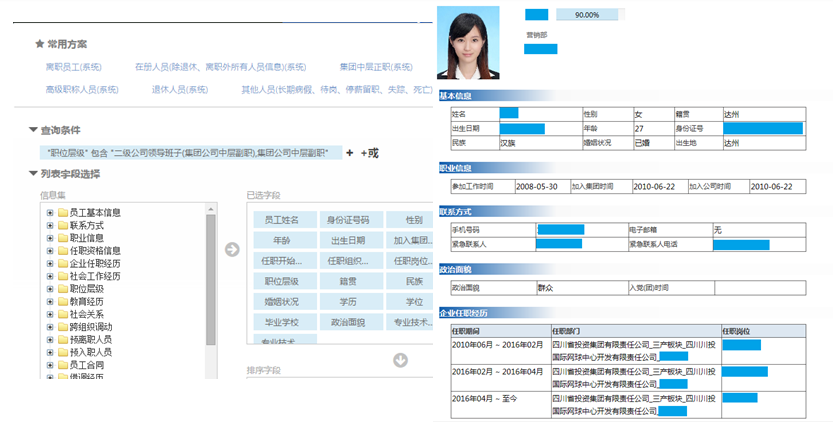Screen dimensions: 833x428
Task: Expand the 联系方式 tree node
Action: [x=49, y=226]
